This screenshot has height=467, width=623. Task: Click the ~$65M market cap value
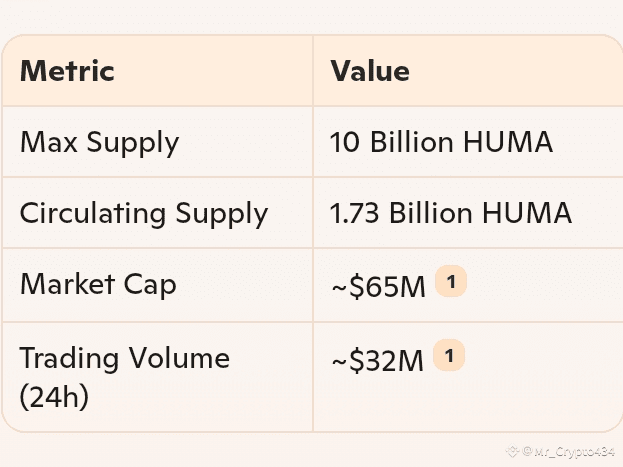[x=379, y=286]
